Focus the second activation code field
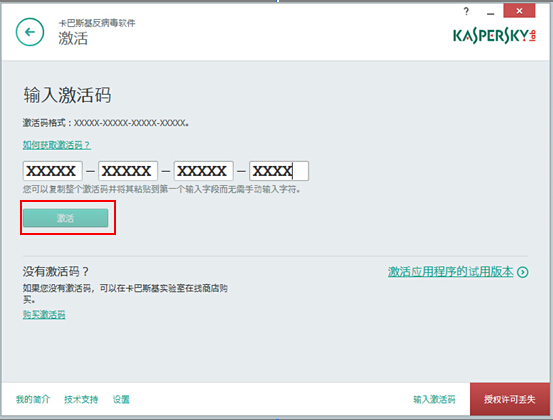The width and height of the screenshot is (553, 420). coord(128,171)
